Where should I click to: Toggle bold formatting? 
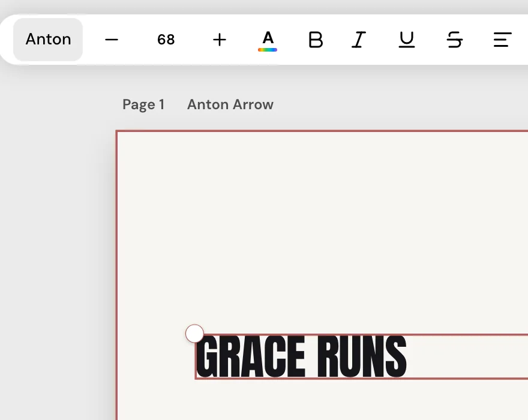pyautogui.click(x=316, y=40)
